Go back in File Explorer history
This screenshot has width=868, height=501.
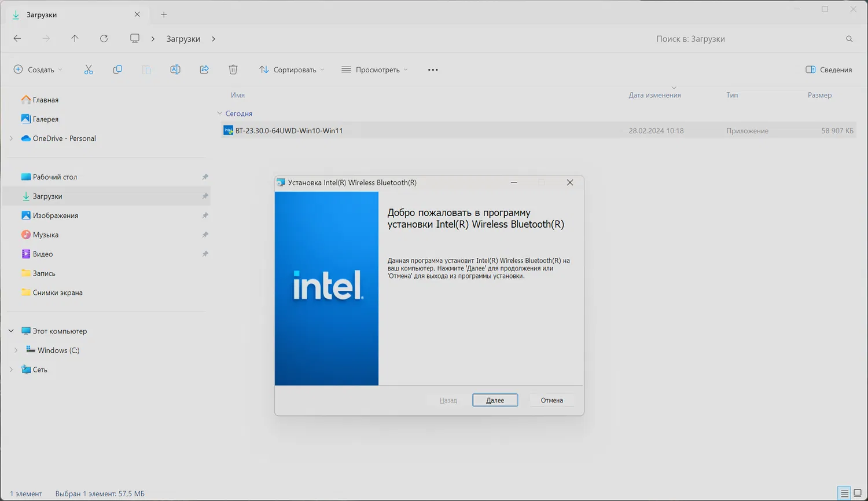(17, 39)
